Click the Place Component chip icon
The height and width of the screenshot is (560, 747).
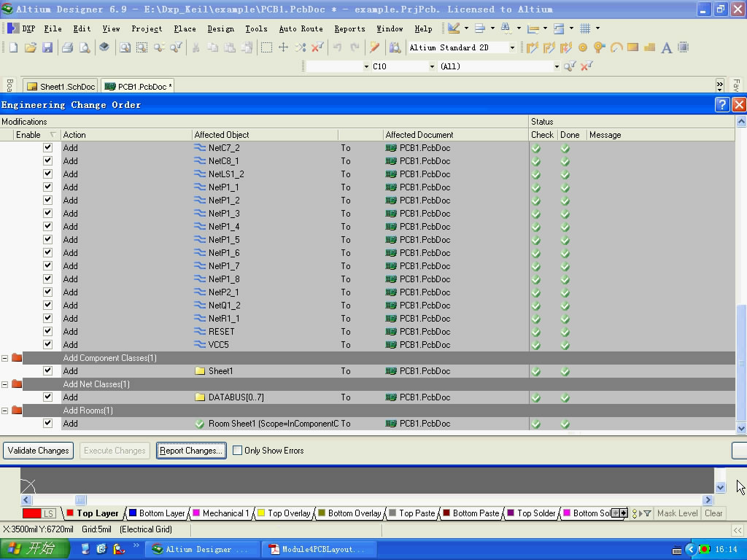pos(683,47)
